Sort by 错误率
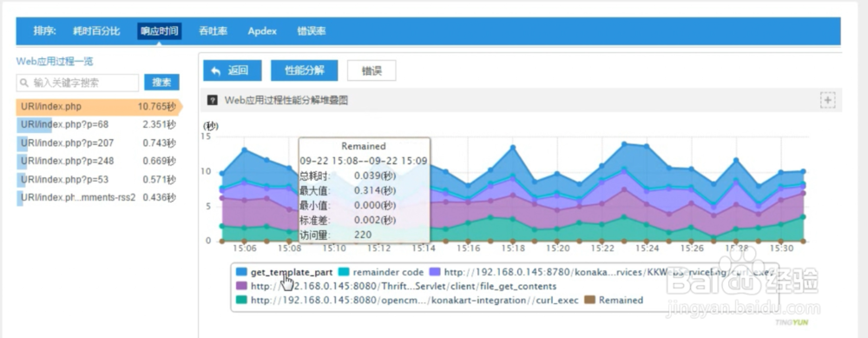This screenshot has height=338, width=868. point(312,31)
